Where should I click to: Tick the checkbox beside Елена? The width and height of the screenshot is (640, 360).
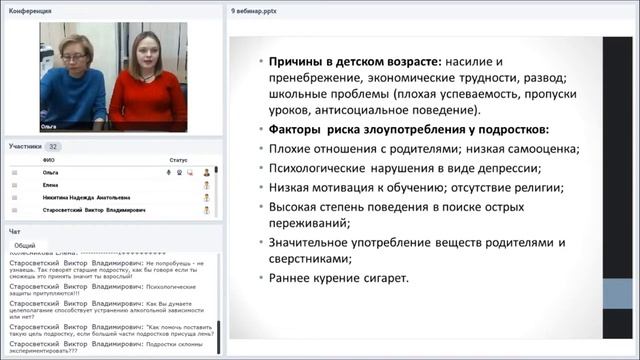[x=15, y=185]
